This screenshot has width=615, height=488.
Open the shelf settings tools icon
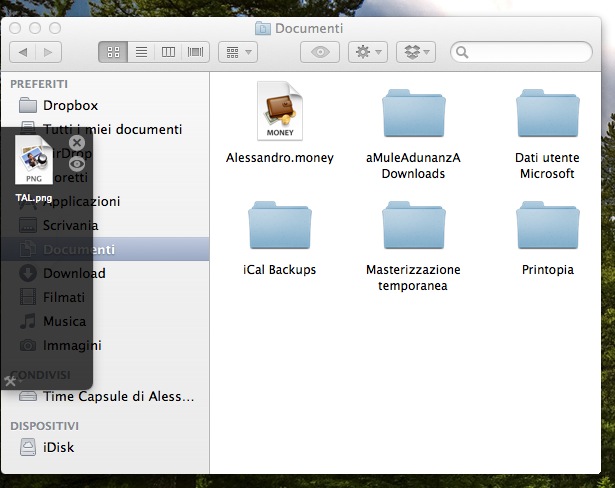click(11, 380)
